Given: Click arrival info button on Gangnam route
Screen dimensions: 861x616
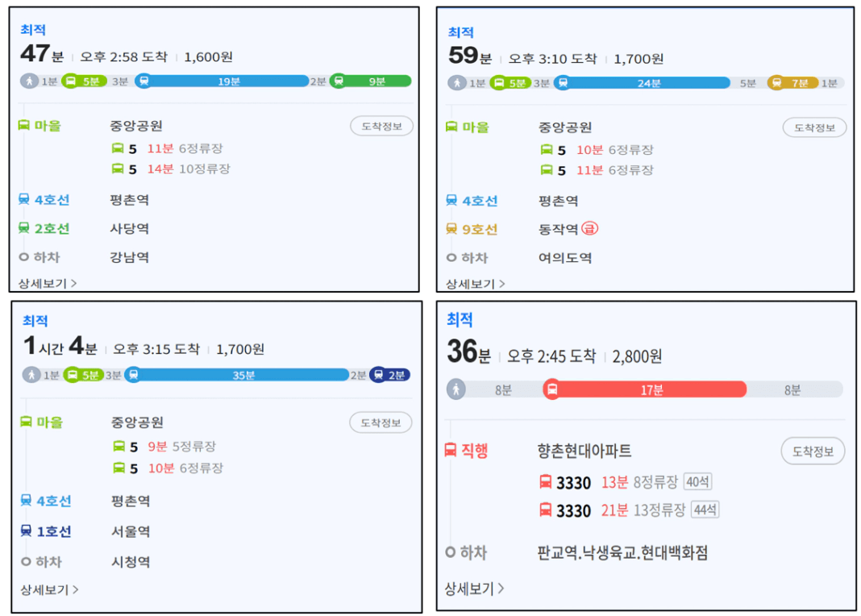Looking at the screenshot, I should (x=381, y=127).
